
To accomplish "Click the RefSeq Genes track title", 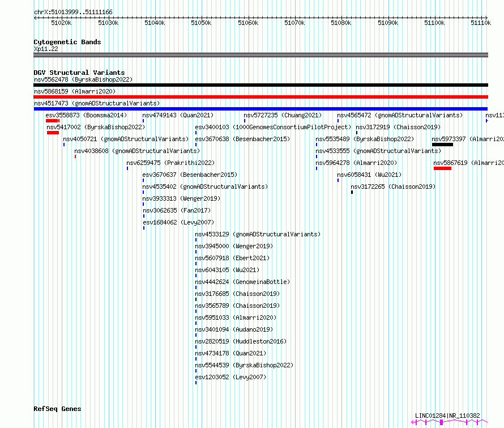I will 57,409.
